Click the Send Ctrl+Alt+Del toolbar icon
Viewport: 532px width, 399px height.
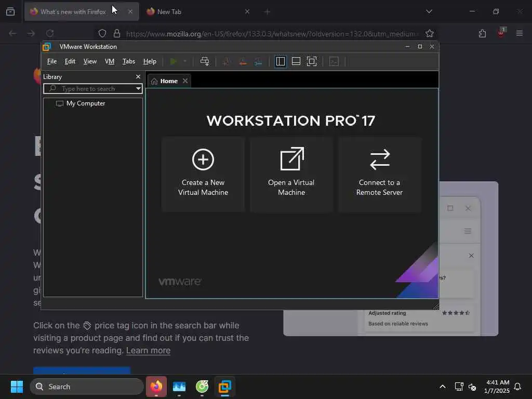click(x=205, y=61)
